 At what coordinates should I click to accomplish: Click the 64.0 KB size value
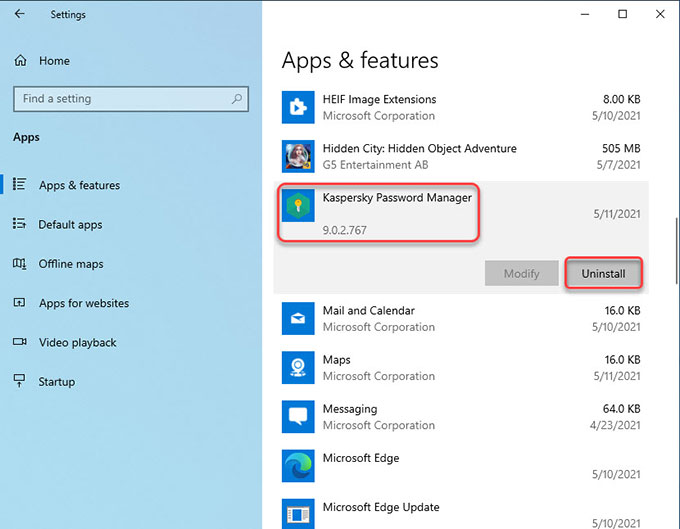pyautogui.click(x=621, y=409)
